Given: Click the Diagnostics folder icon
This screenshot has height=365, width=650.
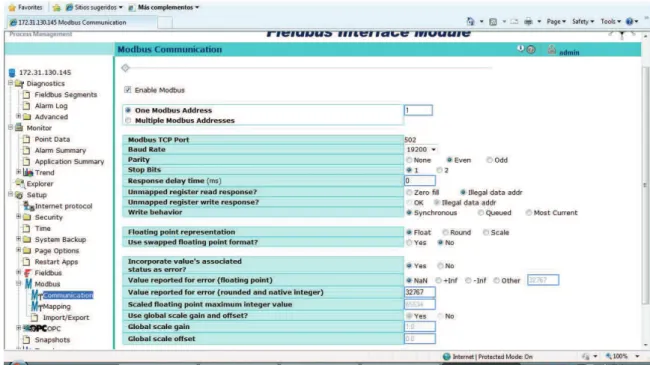Looking at the screenshot, I should point(19,84).
